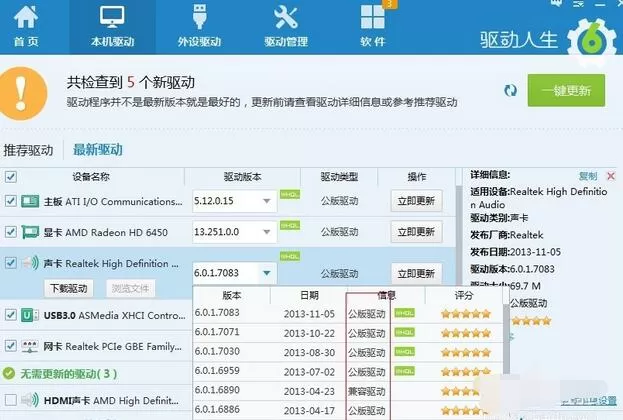Open 外设驱动 peripheral drivers tab
Viewport: 623px width, 420px height.
199,27
